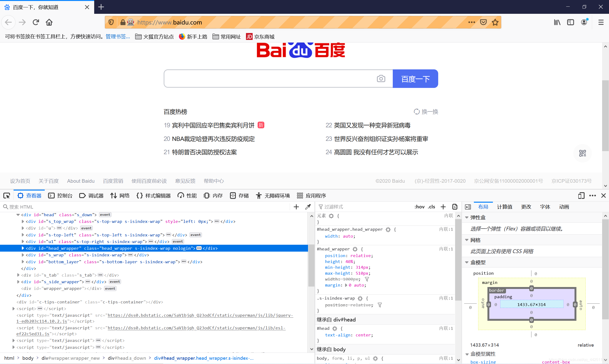
Task: Click the 百度一下 search button
Action: coord(415,78)
